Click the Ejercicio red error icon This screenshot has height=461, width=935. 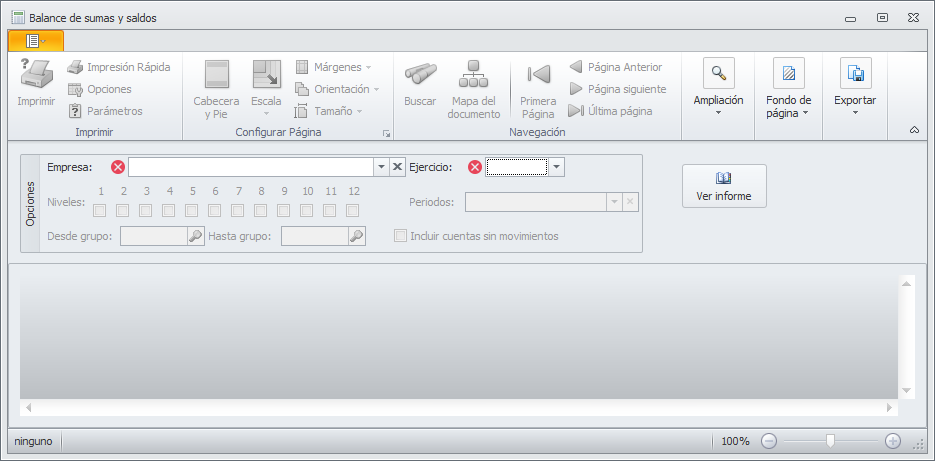[x=475, y=167]
